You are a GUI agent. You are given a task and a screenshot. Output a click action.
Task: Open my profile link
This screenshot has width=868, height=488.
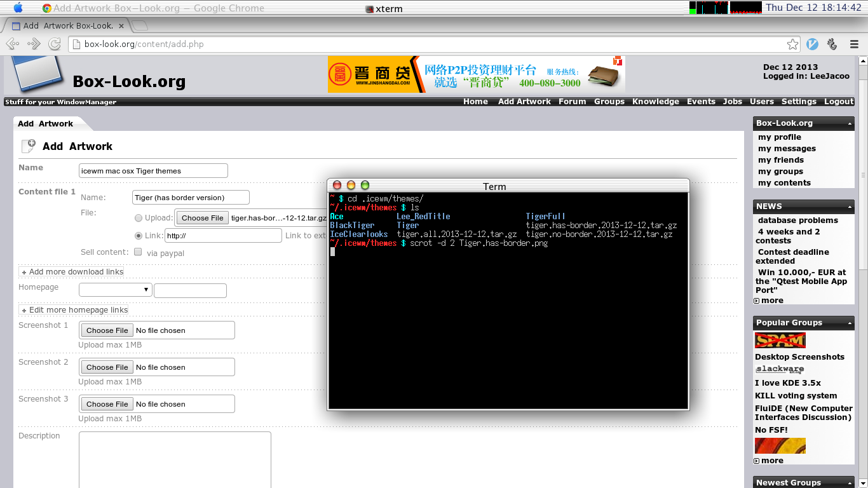779,137
